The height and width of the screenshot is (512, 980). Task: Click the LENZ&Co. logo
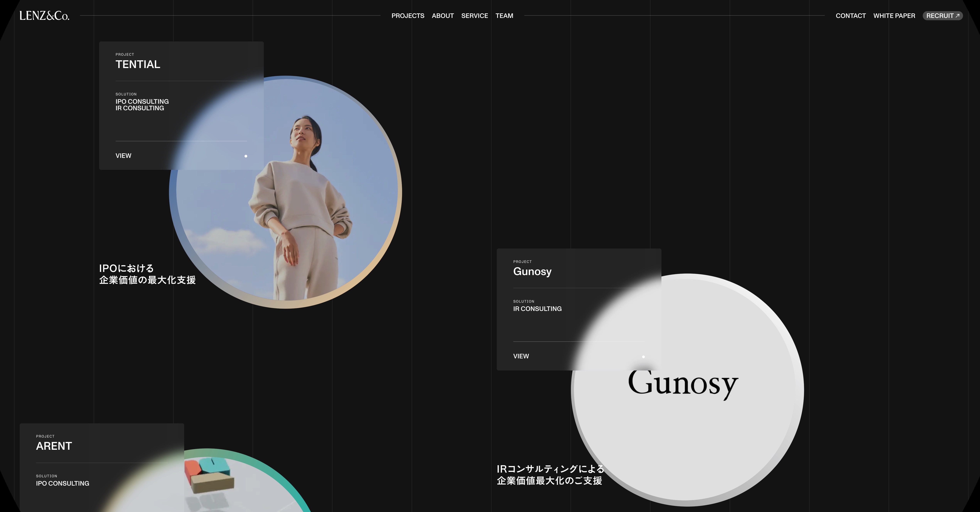44,16
